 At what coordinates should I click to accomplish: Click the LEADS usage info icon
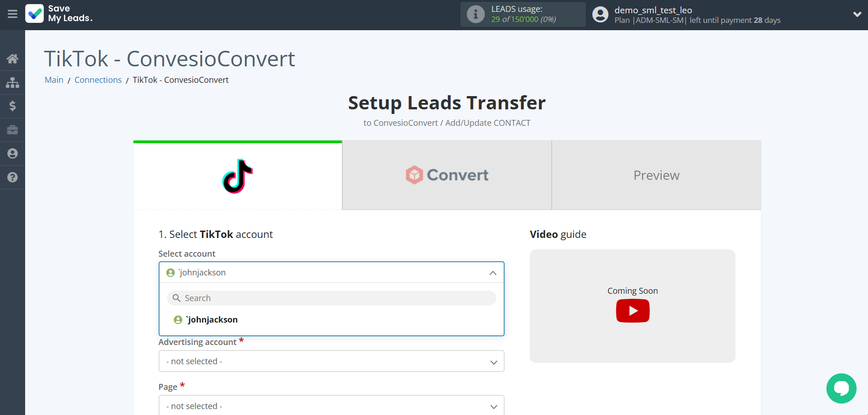475,14
